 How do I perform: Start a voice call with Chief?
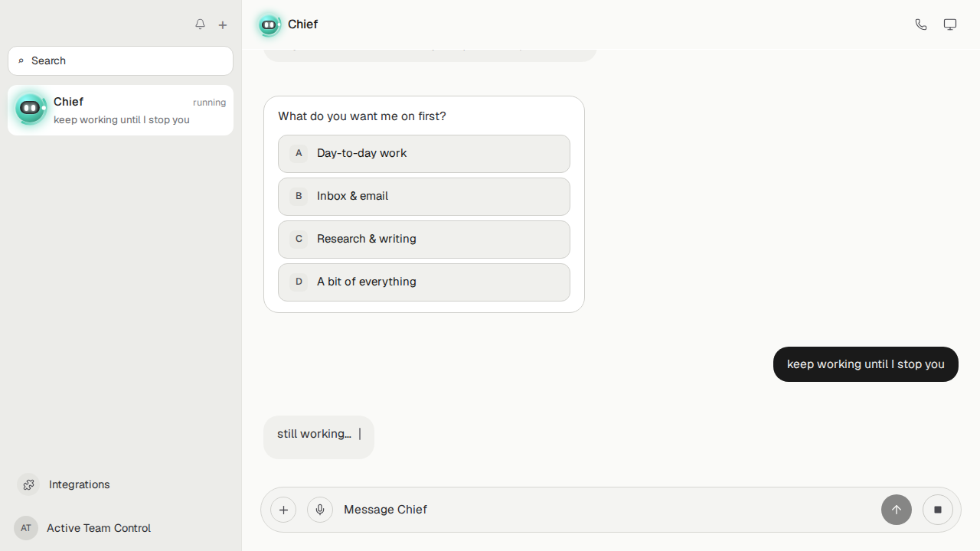click(x=921, y=24)
